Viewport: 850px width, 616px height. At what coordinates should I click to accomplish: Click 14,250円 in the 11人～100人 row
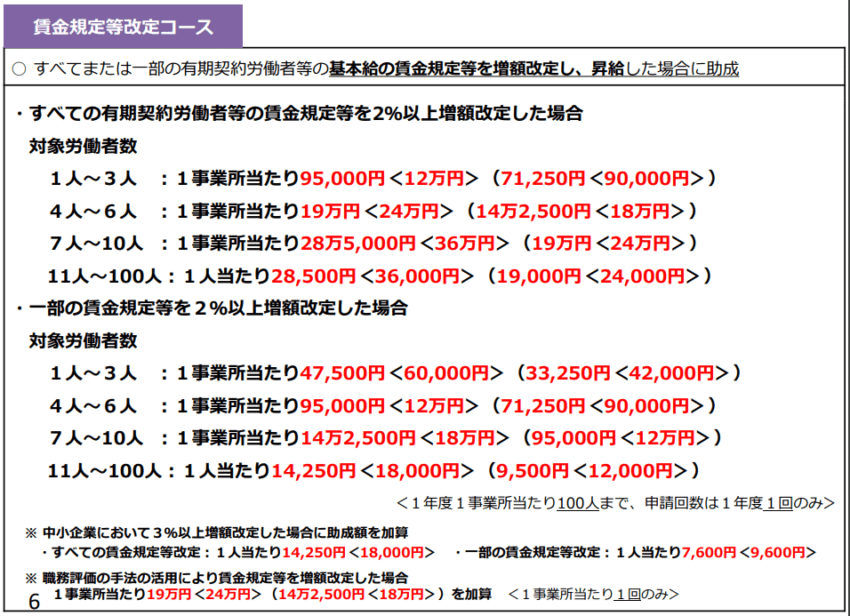click(x=313, y=471)
